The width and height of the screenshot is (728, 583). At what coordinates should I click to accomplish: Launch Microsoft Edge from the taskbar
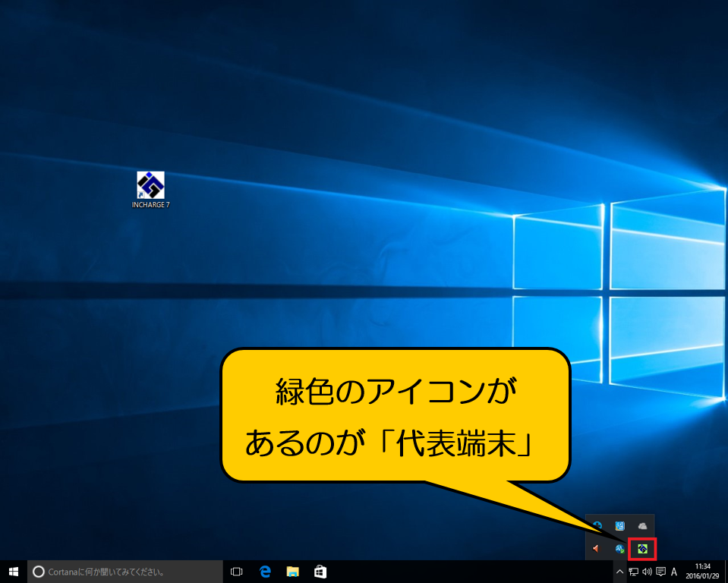(265, 572)
